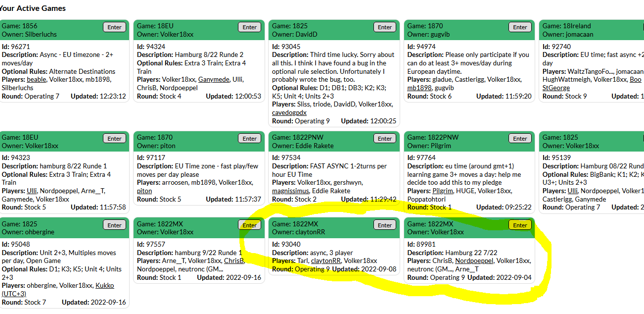The image size is (644, 314).
Task: Enter the 1822PNW game owned by Eddie Rakete
Action: pyautogui.click(x=385, y=139)
